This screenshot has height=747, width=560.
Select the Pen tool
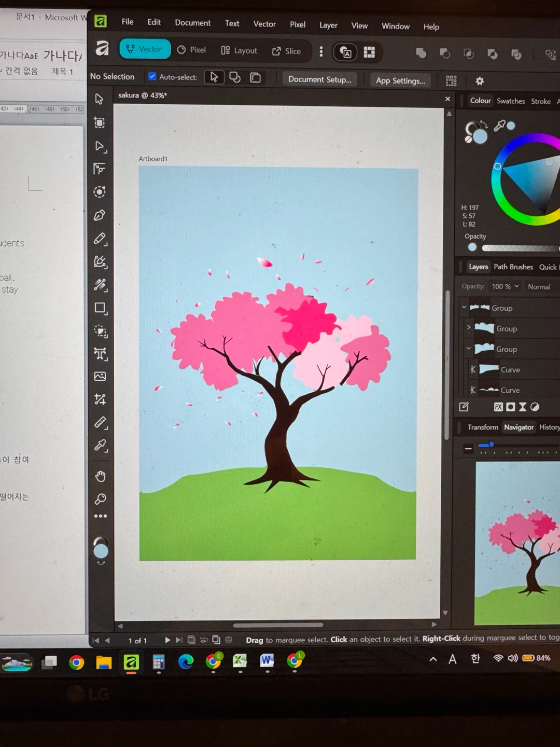100,215
